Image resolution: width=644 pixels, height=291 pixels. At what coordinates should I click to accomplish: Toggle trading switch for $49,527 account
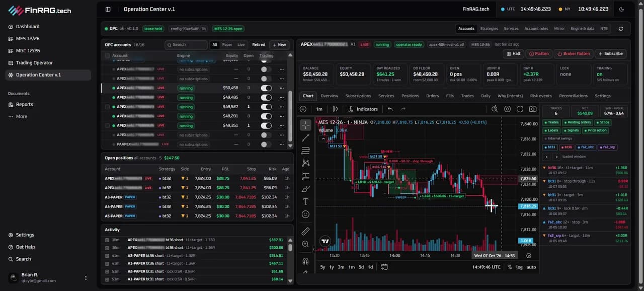coord(266,107)
